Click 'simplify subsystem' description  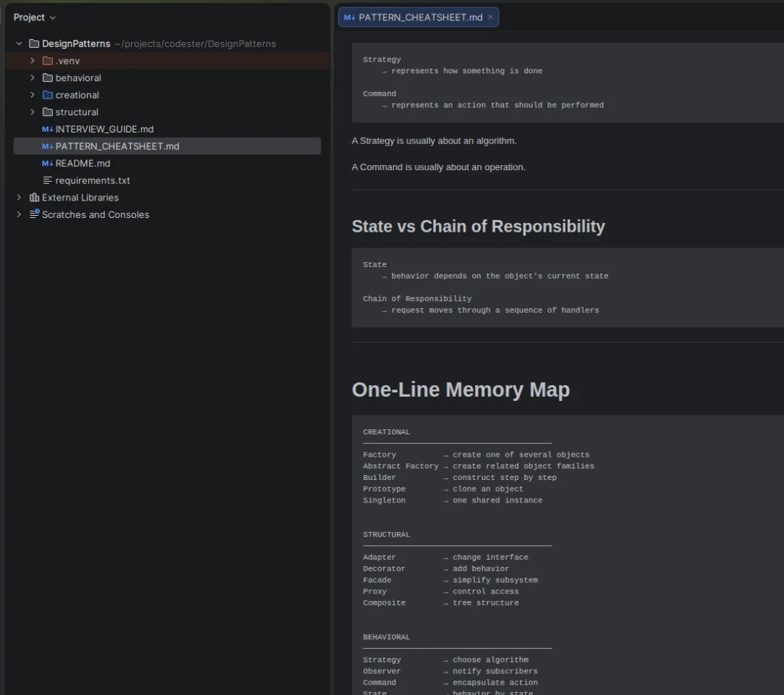pyautogui.click(x=495, y=580)
